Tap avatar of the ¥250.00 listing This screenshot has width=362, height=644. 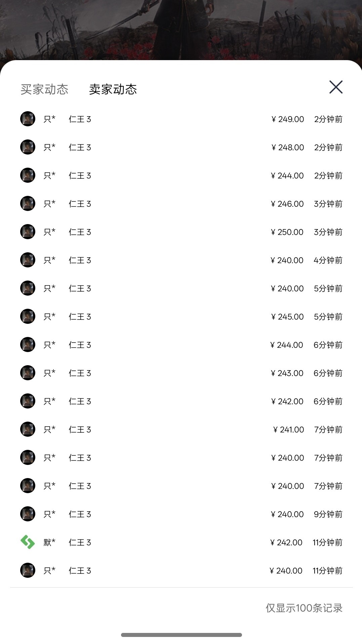[x=28, y=232]
